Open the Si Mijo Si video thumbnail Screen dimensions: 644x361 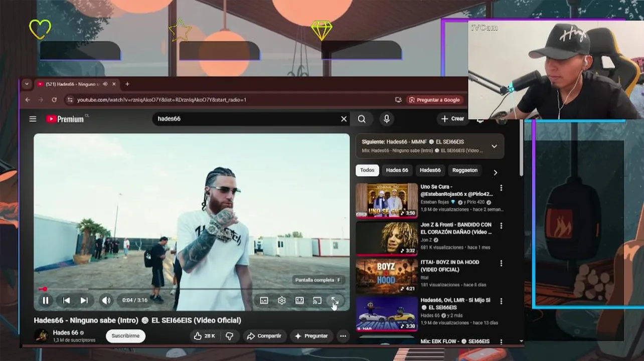click(387, 314)
